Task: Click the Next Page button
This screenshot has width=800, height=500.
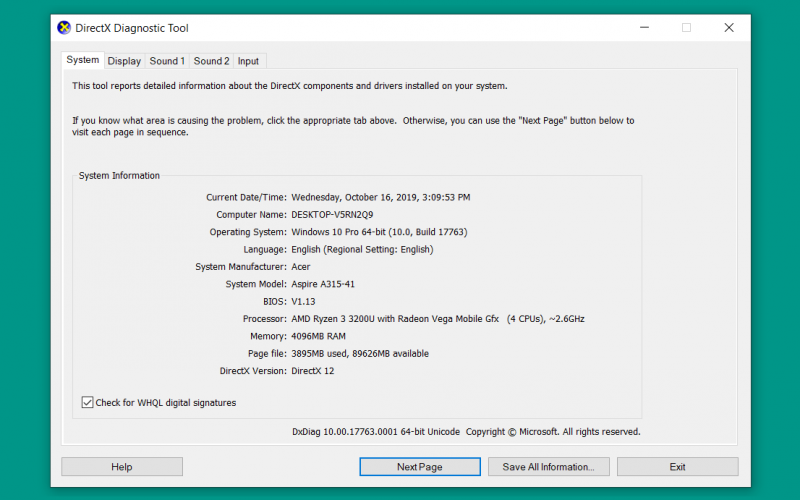Action: pos(420,467)
